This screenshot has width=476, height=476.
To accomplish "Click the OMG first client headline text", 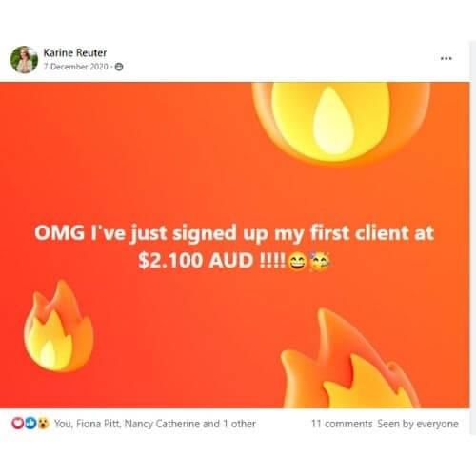I will coord(234,233).
